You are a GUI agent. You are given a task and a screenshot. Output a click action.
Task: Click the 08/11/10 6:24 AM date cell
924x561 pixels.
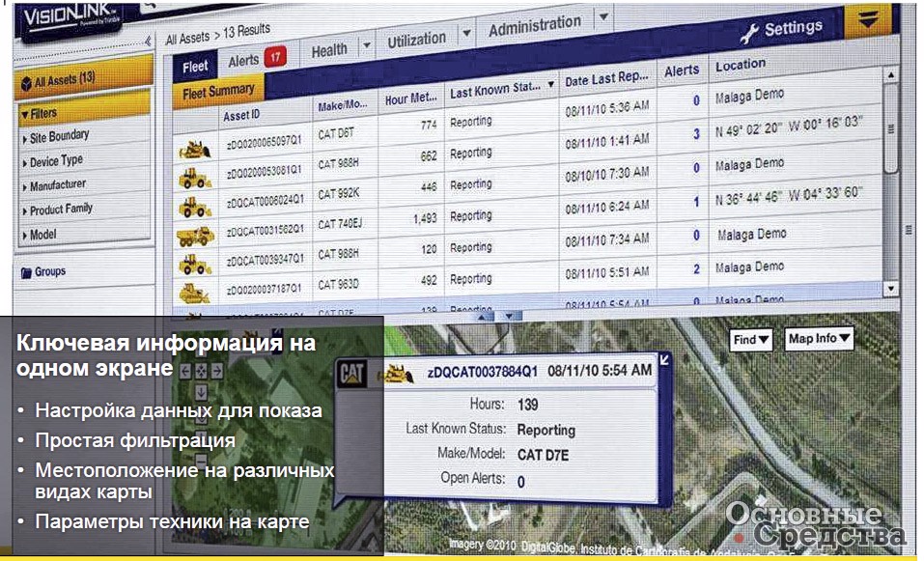click(607, 207)
